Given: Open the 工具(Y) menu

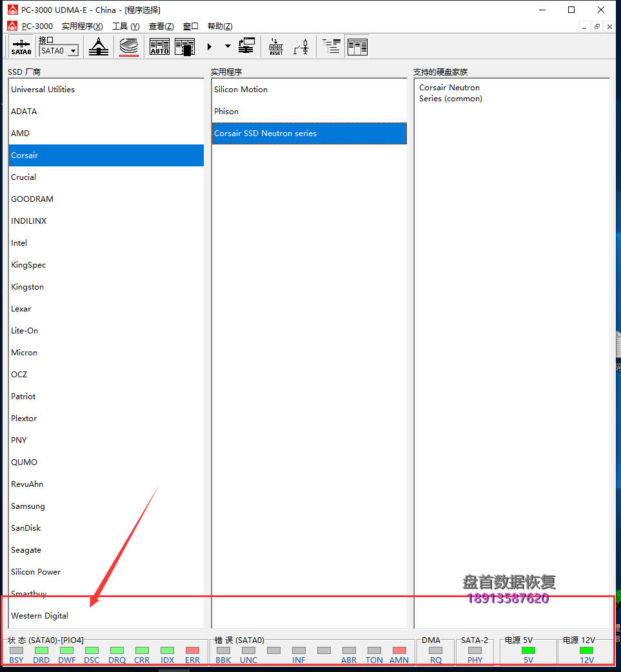Looking at the screenshot, I should [x=126, y=26].
